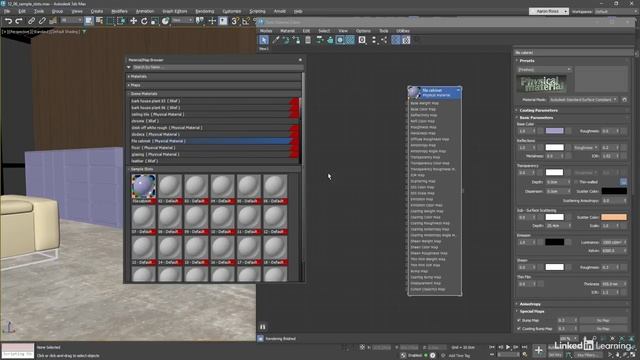640x360 pixels.
Task: Select the Move tool in main toolbar
Action: click(133, 21)
